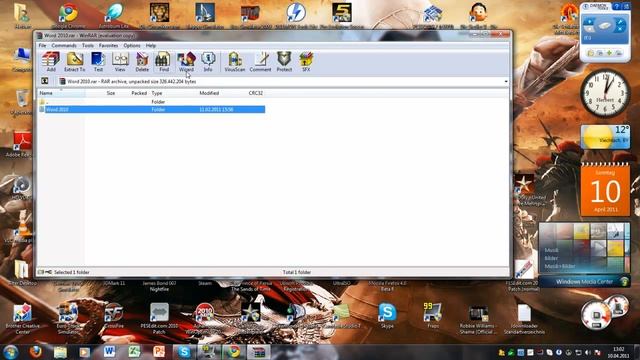Open Excel from the taskbar

pyautogui.click(x=134, y=352)
